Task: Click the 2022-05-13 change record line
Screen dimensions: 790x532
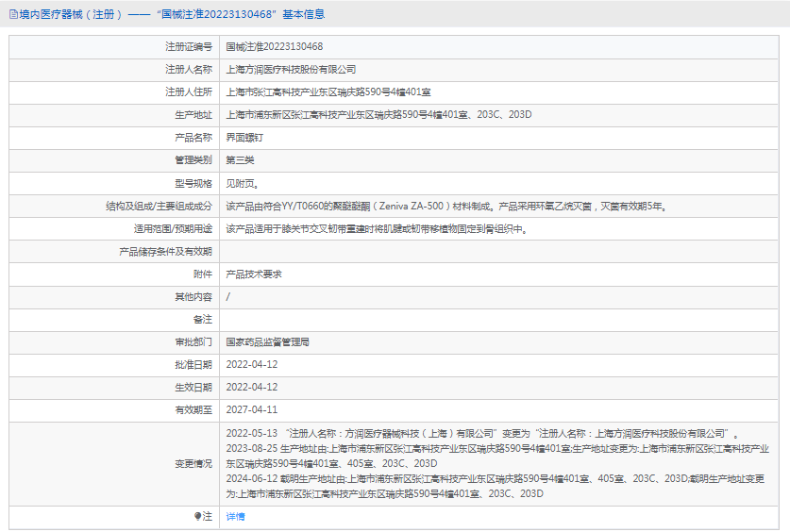Action: (482, 433)
